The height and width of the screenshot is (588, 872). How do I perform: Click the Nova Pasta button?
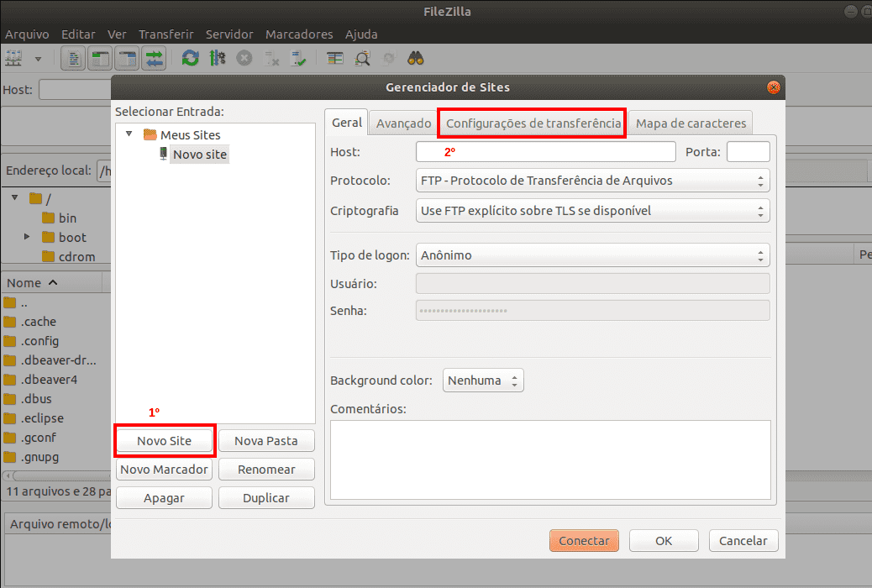266,441
